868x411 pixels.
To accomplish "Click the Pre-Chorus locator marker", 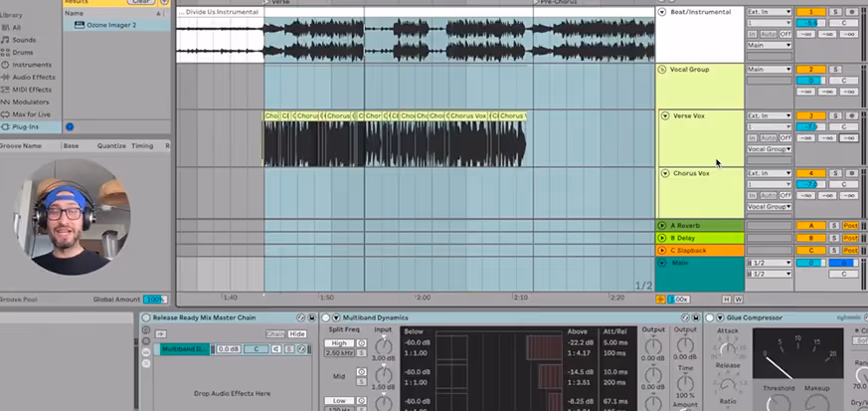I will [555, 2].
